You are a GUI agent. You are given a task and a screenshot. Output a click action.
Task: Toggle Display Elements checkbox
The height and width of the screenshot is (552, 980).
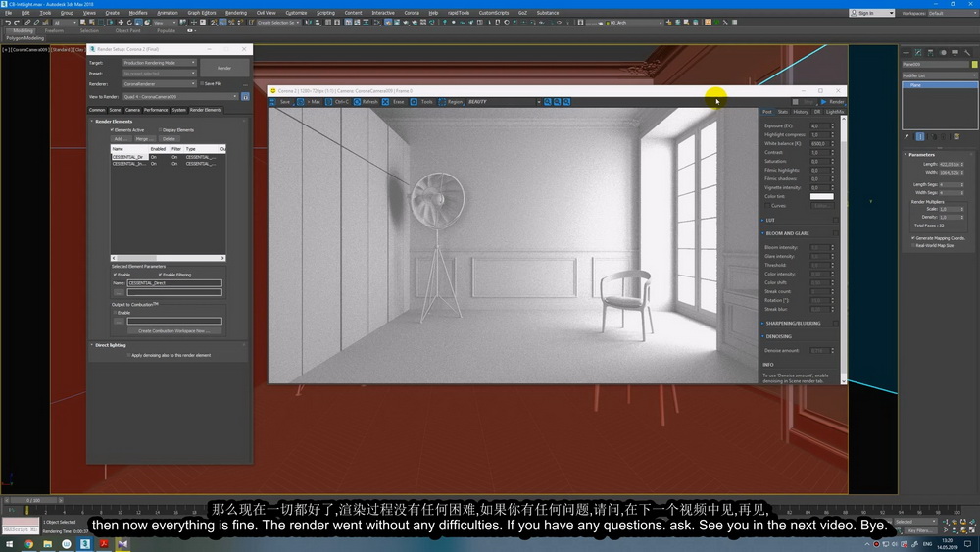tap(160, 130)
